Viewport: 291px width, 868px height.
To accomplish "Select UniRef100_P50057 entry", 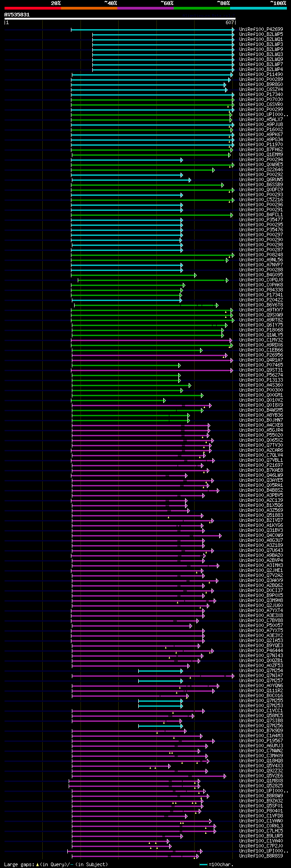I will click(x=261, y=625).
